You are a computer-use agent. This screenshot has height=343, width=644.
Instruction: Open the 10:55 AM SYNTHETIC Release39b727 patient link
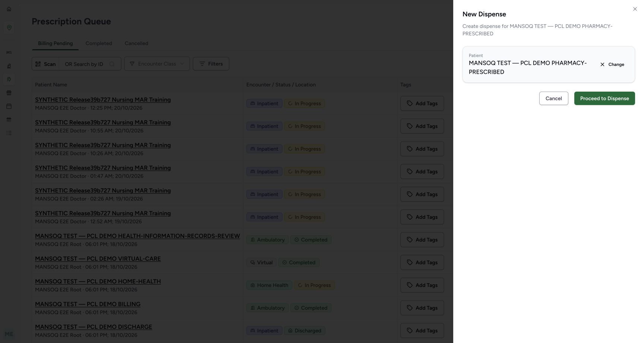pos(103,123)
